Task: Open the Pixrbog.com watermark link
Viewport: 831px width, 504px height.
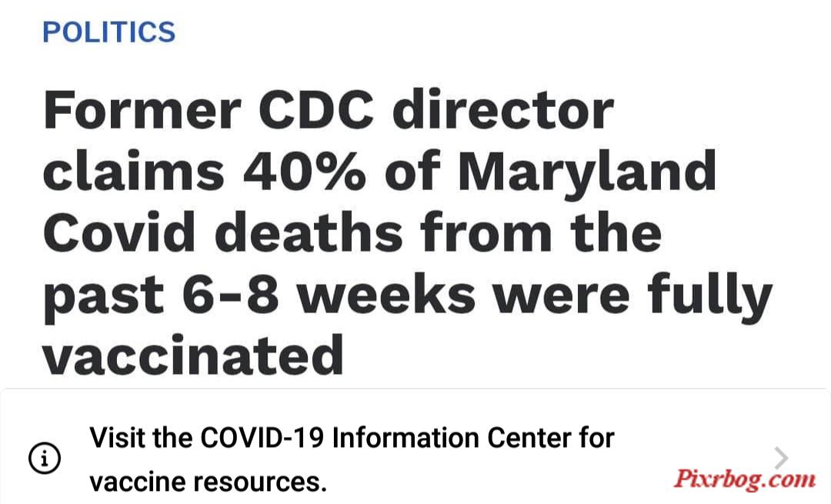Action: click(744, 478)
